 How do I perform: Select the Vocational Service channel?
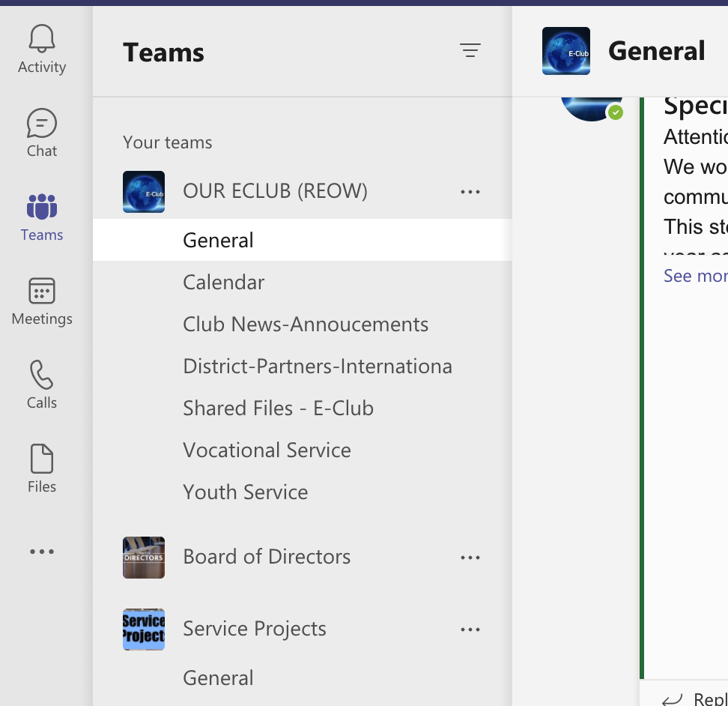267,450
